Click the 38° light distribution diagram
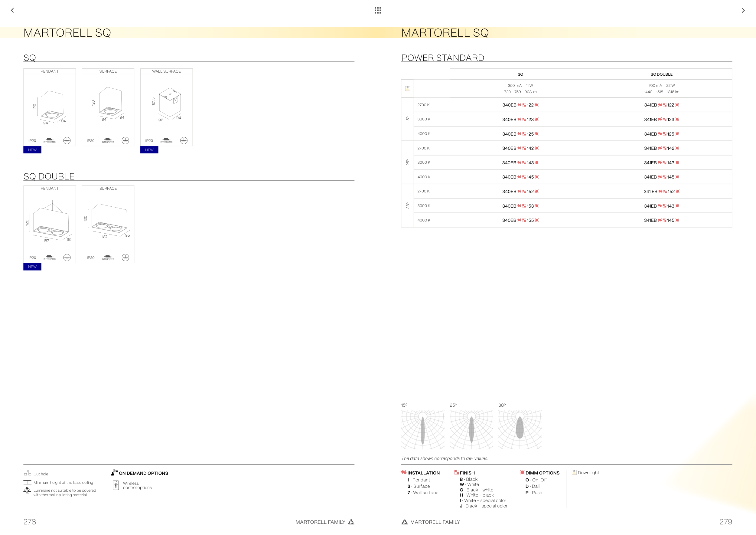 520,429
